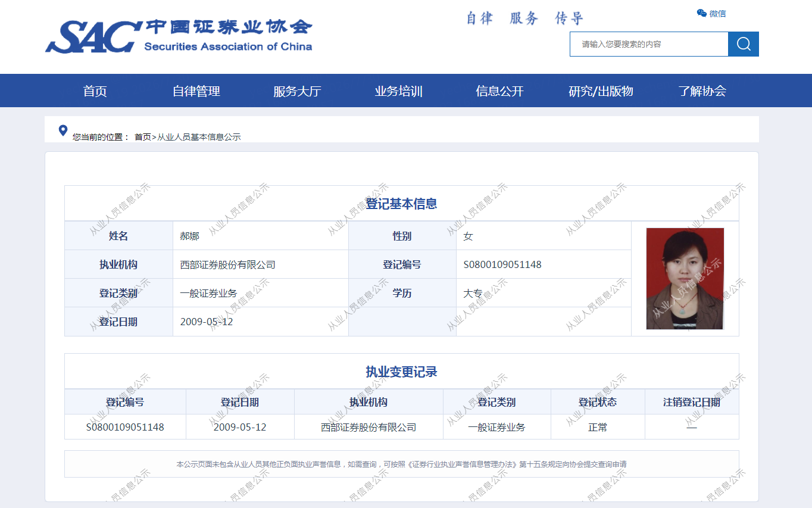Open the 首页 navigation menu item

(x=95, y=91)
